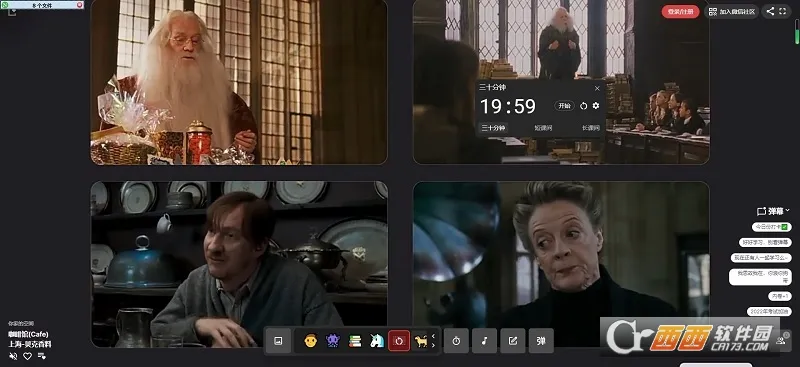Click the red 登录/注册 button

[681, 11]
